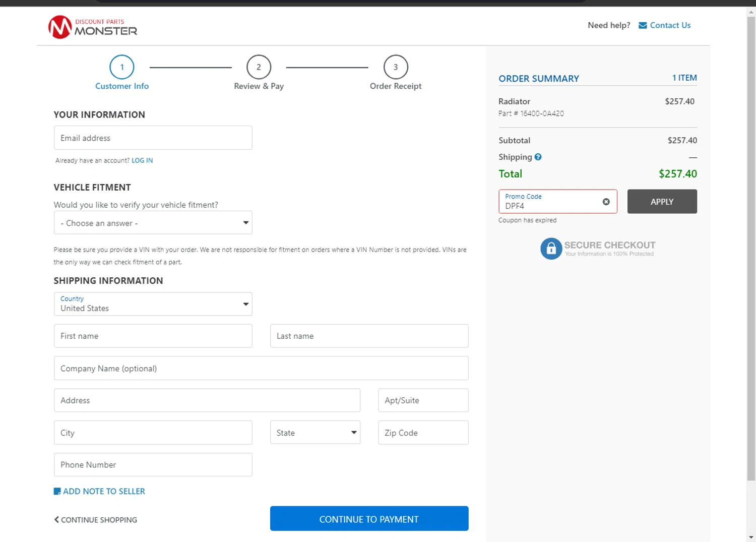The height and width of the screenshot is (542, 756).
Task: Click the scrollbar up arrow
Action: click(x=751, y=11)
